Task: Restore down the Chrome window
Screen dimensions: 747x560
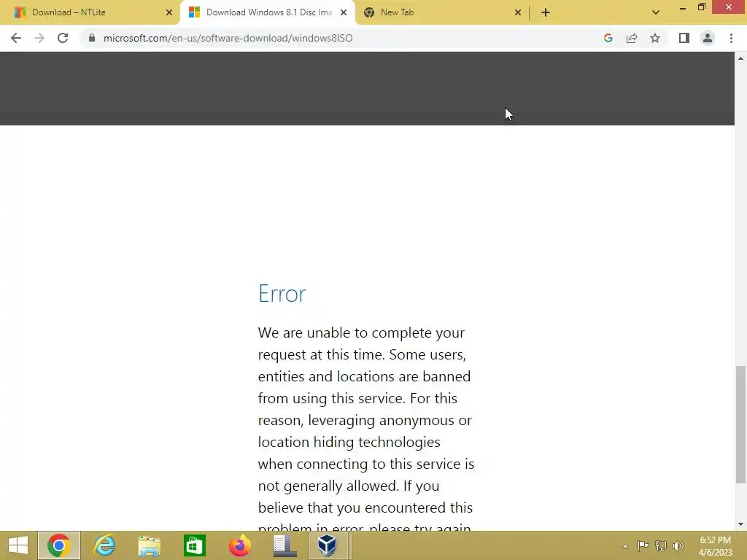Action: point(701,7)
